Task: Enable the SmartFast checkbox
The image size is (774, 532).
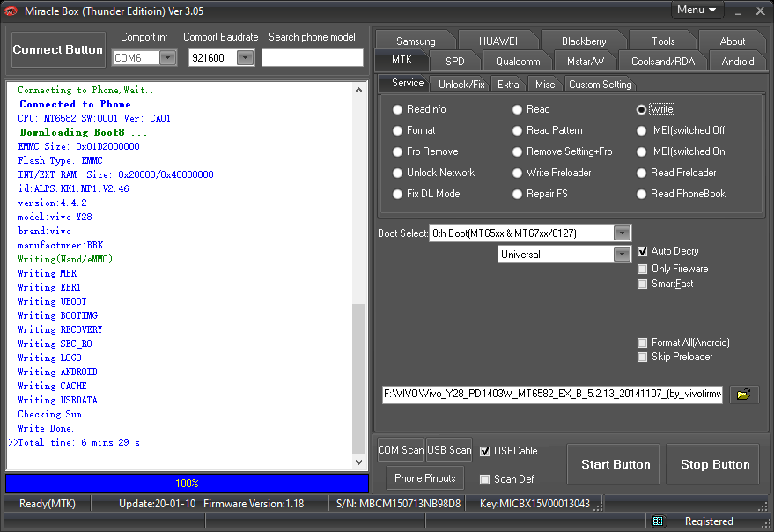Action: 642,284
